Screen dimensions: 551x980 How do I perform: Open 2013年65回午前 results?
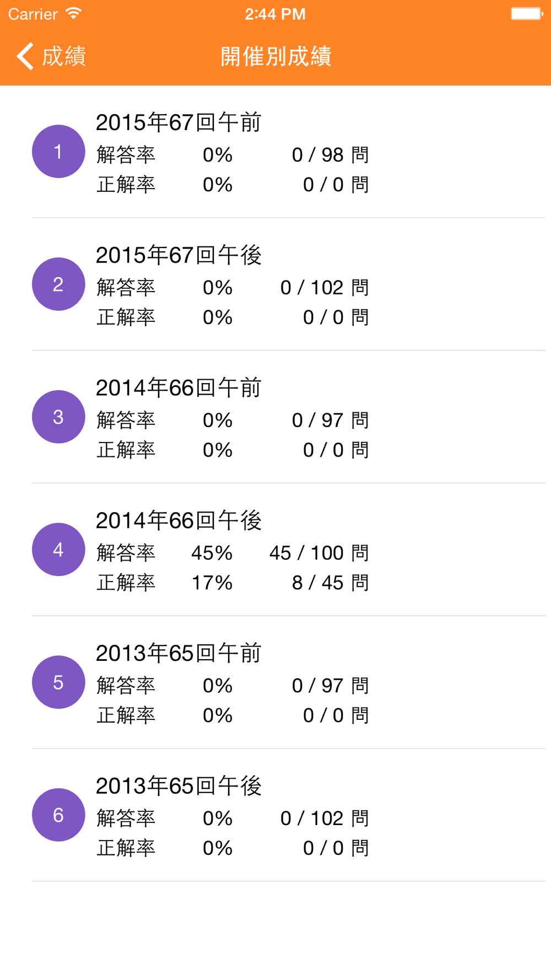[179, 653]
